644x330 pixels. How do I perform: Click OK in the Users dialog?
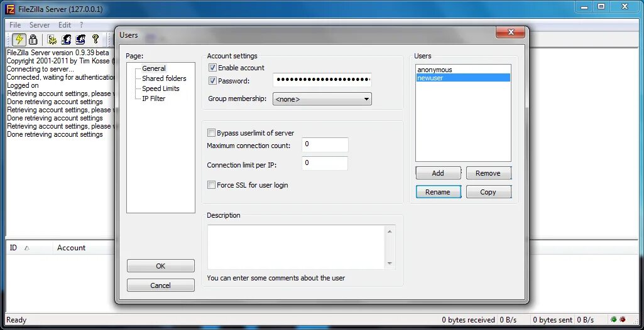tap(161, 265)
